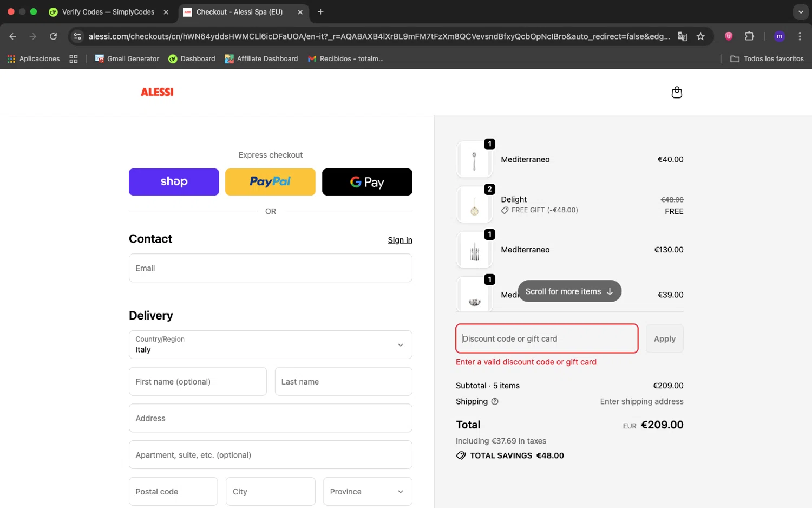This screenshot has height=508, width=812.
Task: Open the browser extensions puzzle icon
Action: pyautogui.click(x=749, y=36)
